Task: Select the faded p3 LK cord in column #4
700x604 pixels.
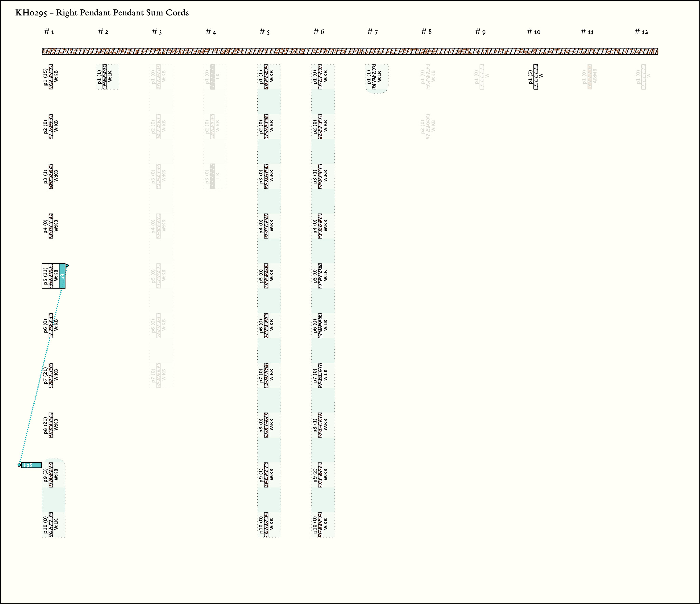Action: [212, 176]
